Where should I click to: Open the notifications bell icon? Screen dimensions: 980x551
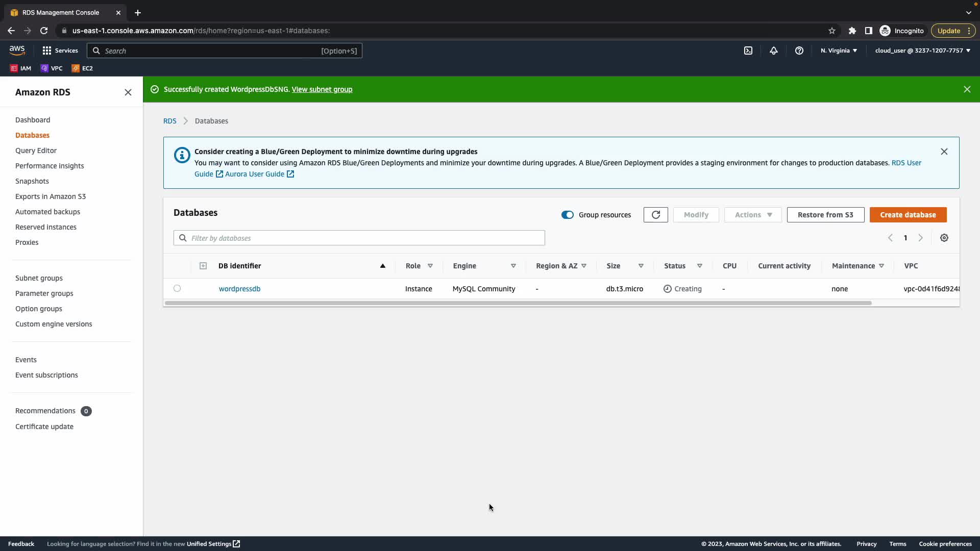(x=774, y=51)
